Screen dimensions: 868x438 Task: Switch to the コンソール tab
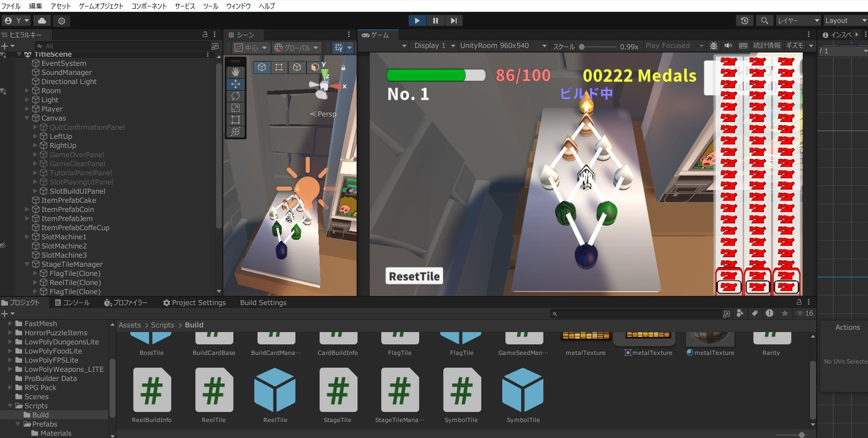tap(72, 302)
